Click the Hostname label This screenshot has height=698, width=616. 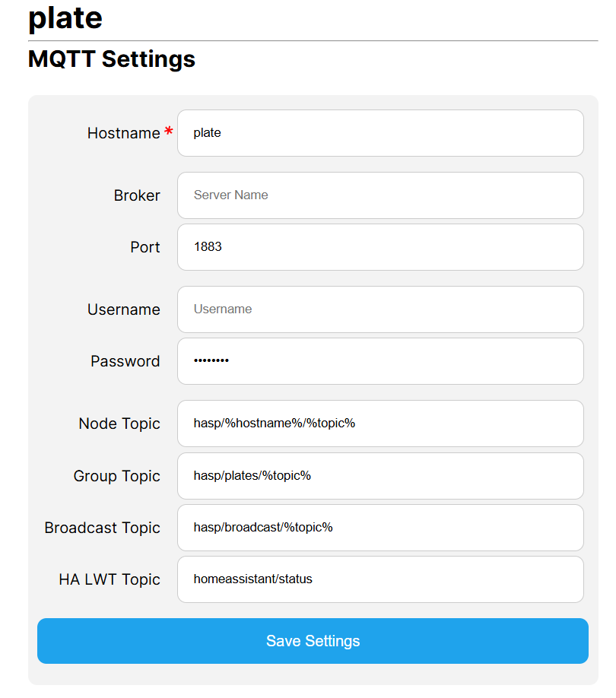coord(124,133)
